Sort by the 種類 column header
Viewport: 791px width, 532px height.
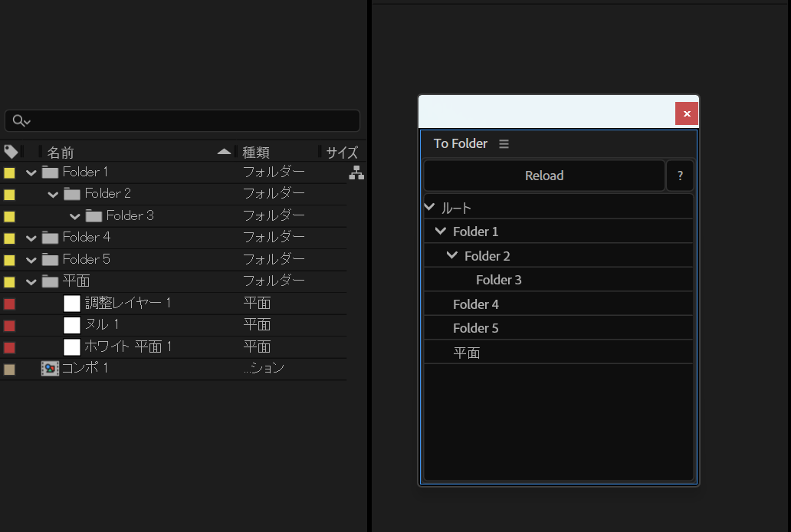(256, 153)
